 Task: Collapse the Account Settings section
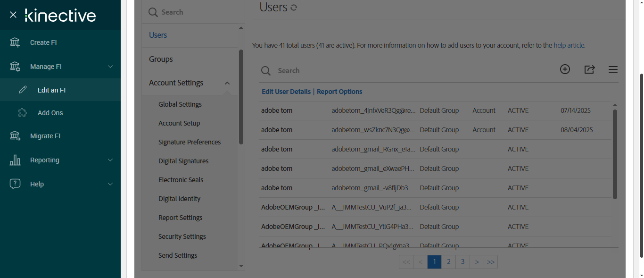tap(227, 83)
